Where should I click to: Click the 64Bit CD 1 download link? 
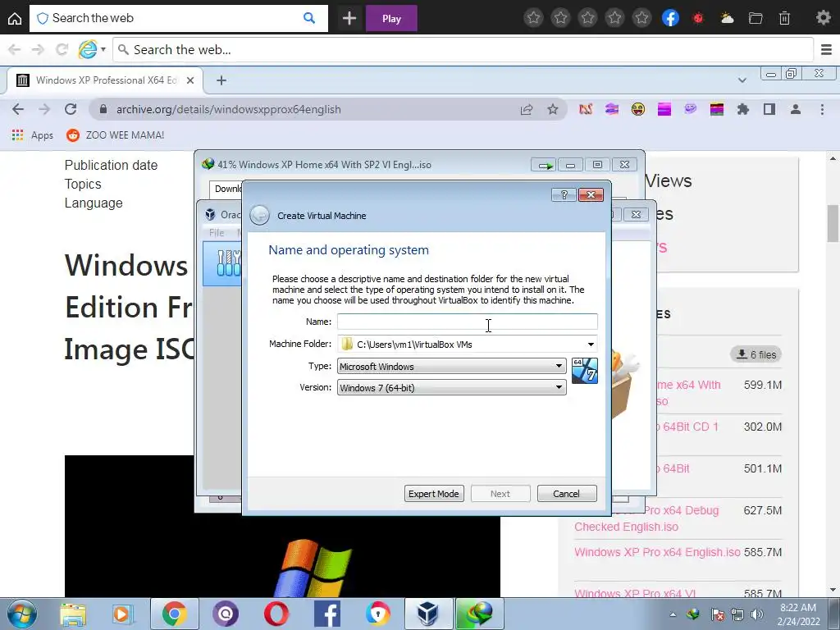(687, 427)
